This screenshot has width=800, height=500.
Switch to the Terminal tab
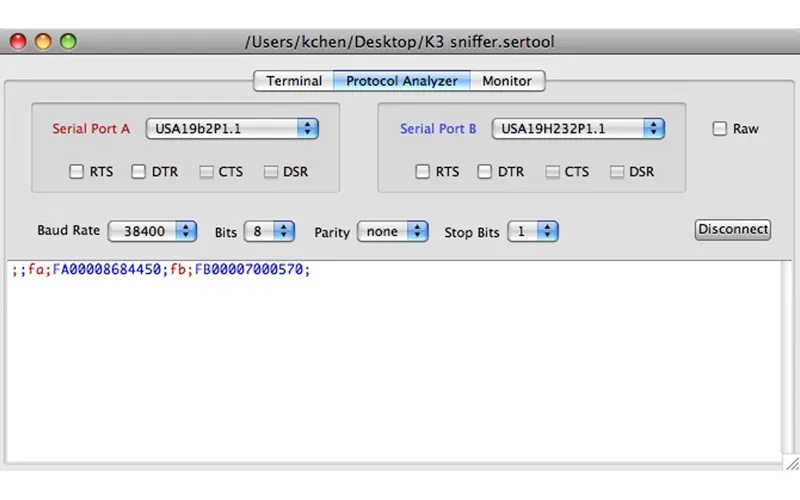(294, 81)
